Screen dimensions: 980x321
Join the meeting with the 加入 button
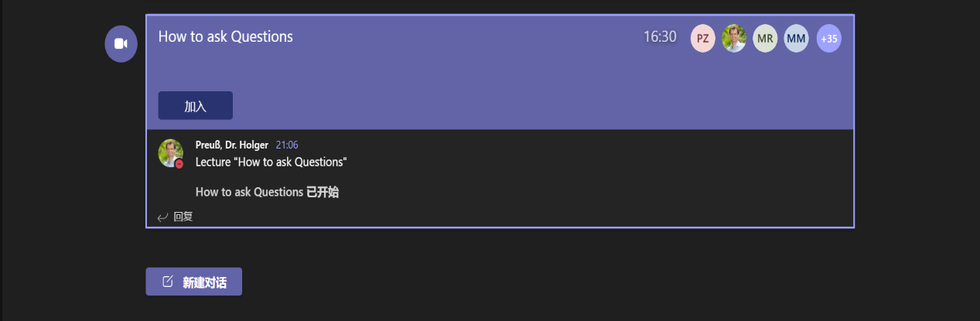(x=195, y=106)
